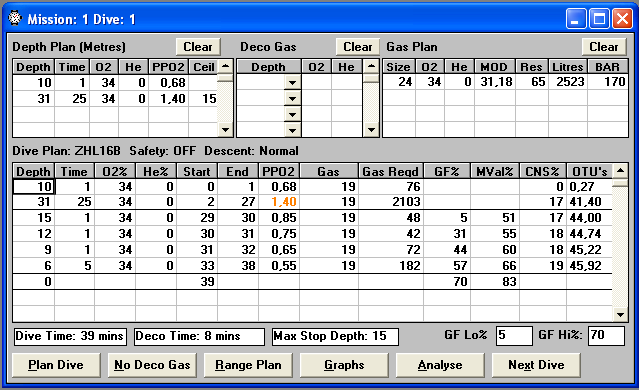Screen dimensions: 639x390
Task: Click Gas Plan Litres value 2523
Action: tap(568, 82)
